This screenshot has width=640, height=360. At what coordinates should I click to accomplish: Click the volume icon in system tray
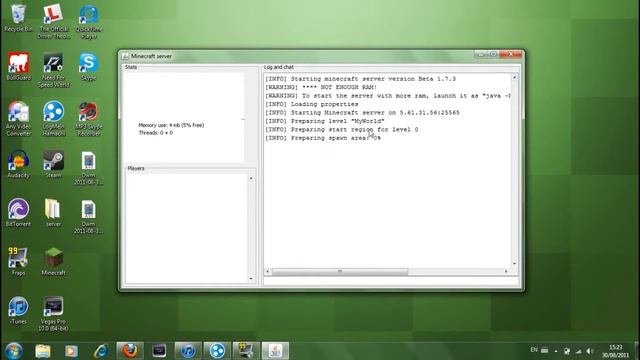(590, 351)
